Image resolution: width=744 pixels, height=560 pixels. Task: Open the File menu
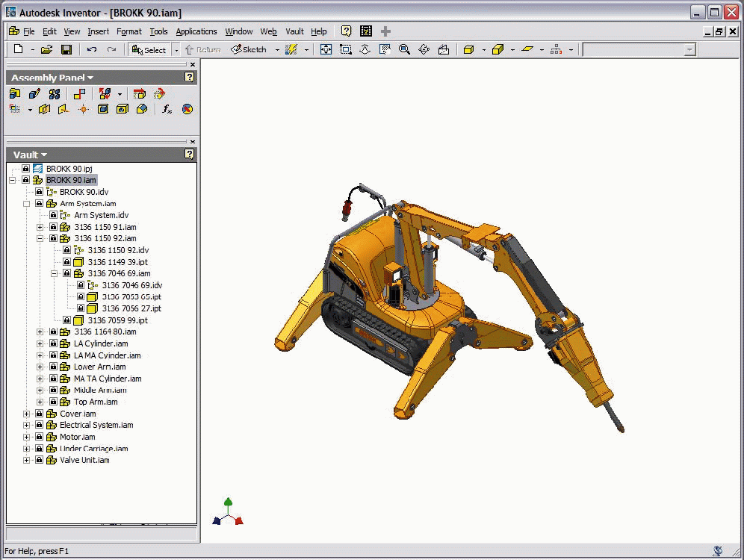(x=29, y=31)
